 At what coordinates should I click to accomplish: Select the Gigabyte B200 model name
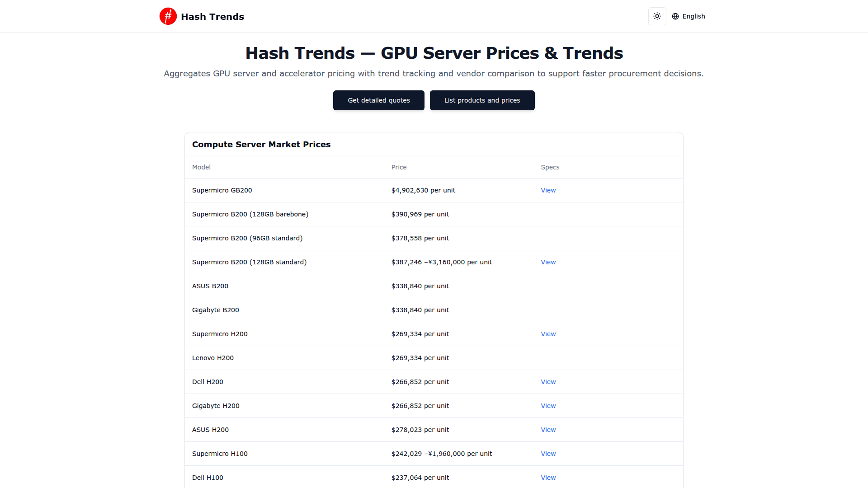(216, 310)
